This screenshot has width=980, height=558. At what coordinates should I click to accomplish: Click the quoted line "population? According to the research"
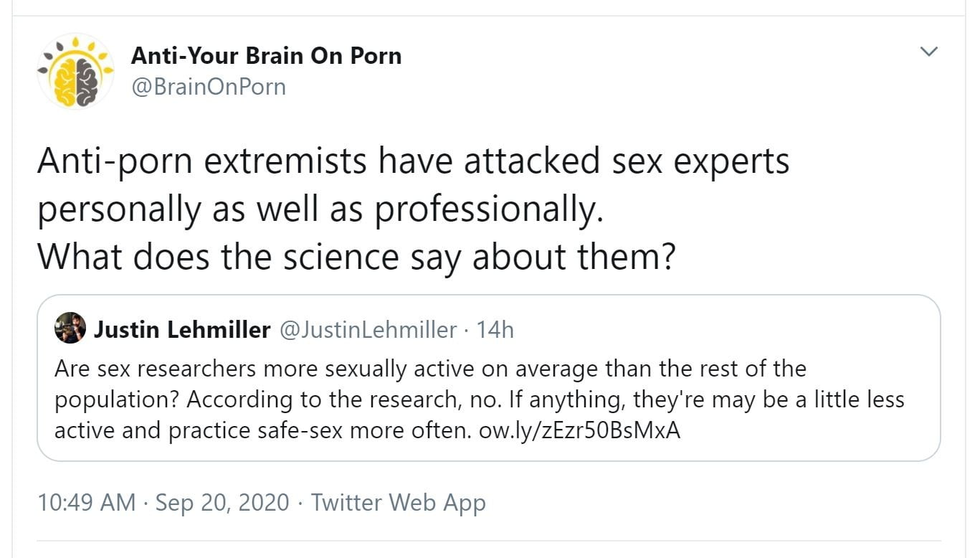click(479, 399)
